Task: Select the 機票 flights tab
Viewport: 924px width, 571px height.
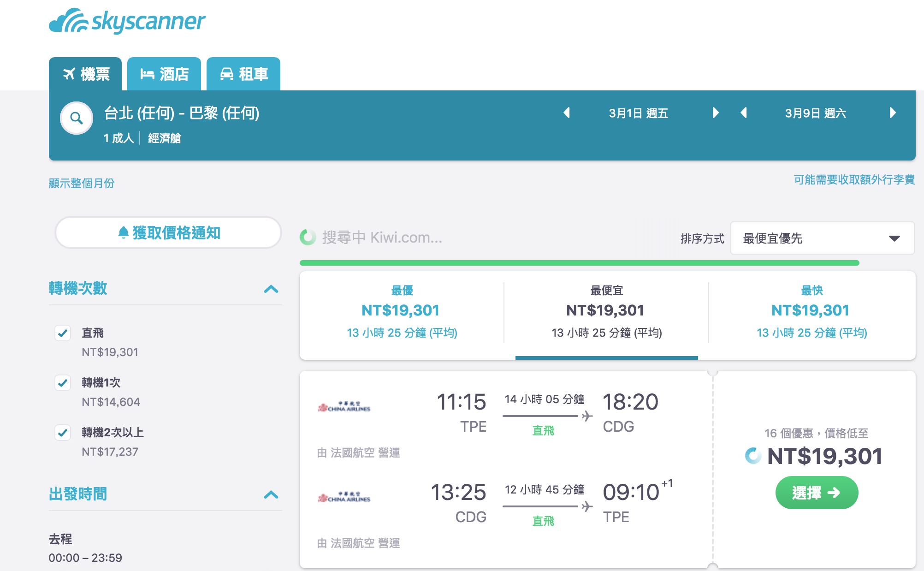Action: tap(85, 74)
